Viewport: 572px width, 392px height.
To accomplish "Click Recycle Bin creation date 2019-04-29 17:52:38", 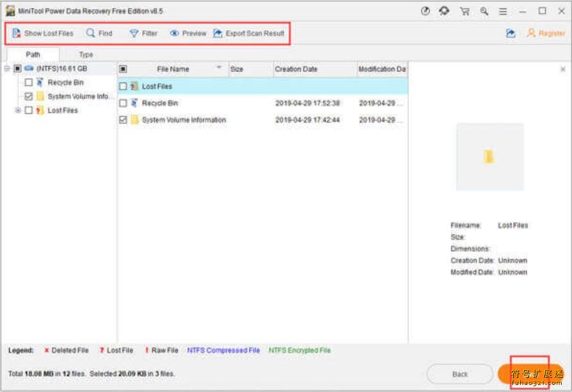I will coord(307,103).
